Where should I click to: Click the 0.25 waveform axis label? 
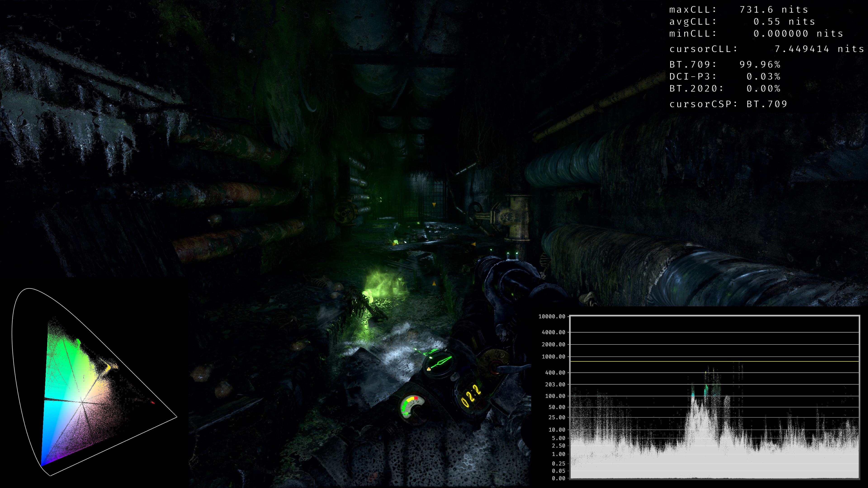[558, 463]
